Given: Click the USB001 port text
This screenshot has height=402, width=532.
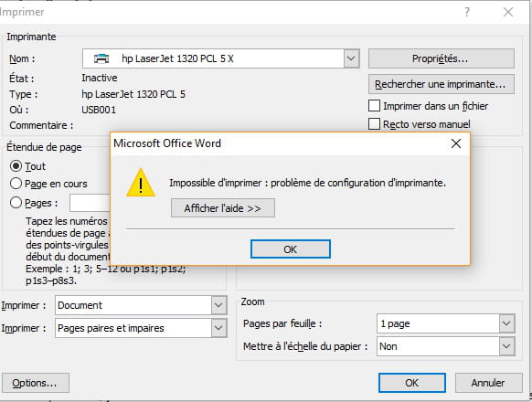Looking at the screenshot, I should tap(99, 110).
